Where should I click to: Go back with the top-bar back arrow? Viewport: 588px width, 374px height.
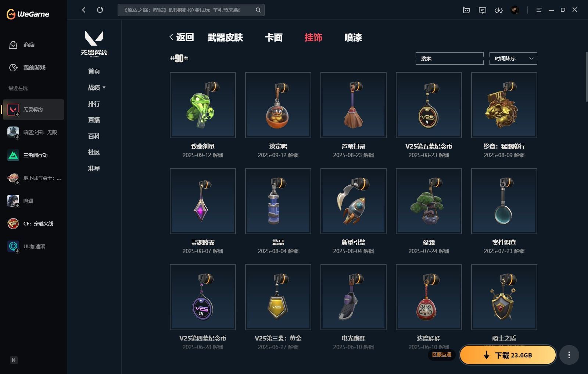(84, 10)
